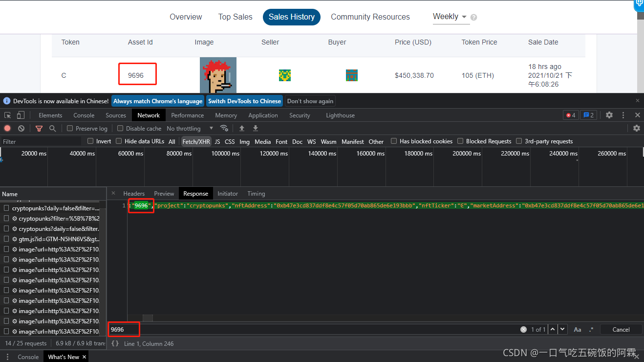Screen dimensions: 644x362
Task: Open the Top Sales page tab
Action: (236, 17)
